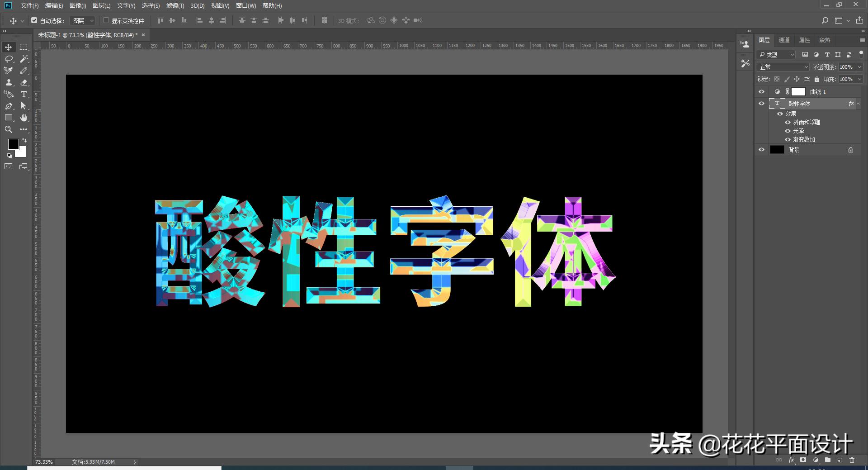Select the Horizontal Type tool
This screenshot has height=470, width=868.
pyautogui.click(x=24, y=95)
